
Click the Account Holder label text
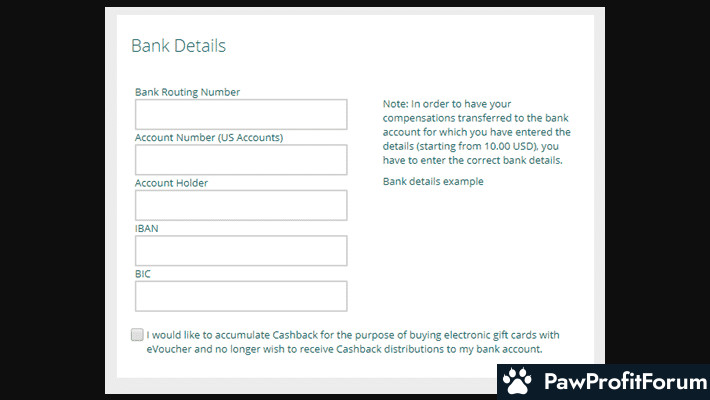[x=171, y=183]
